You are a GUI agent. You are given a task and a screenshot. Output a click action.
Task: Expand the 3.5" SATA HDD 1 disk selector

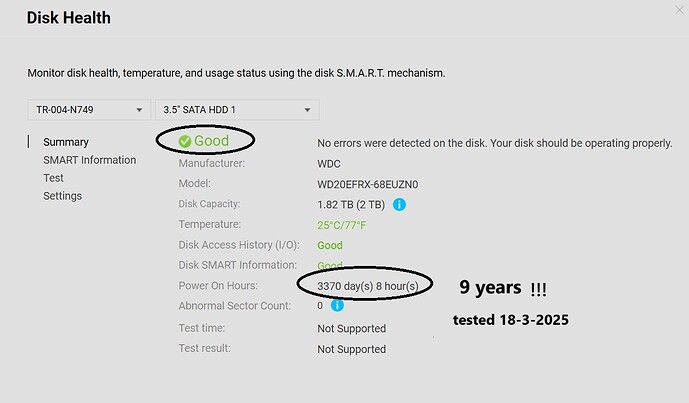pos(237,109)
